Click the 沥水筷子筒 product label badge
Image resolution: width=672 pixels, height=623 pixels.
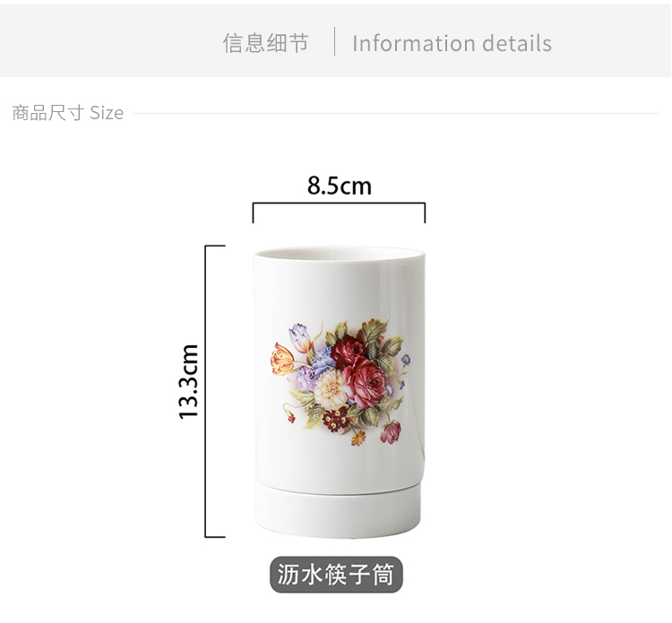point(336,575)
